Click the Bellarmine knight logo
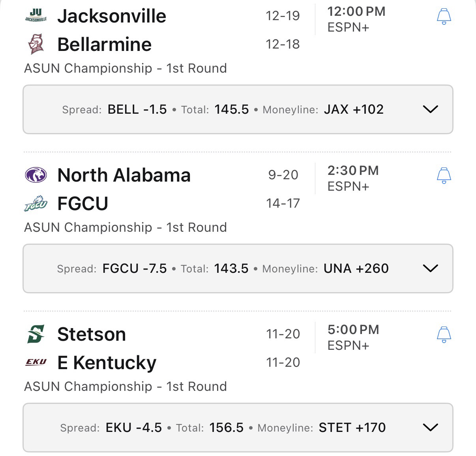The image size is (476, 456). pyautogui.click(x=36, y=44)
